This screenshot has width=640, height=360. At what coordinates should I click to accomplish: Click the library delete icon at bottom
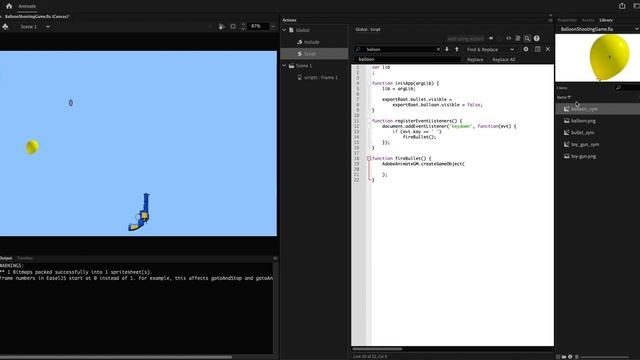(577, 357)
